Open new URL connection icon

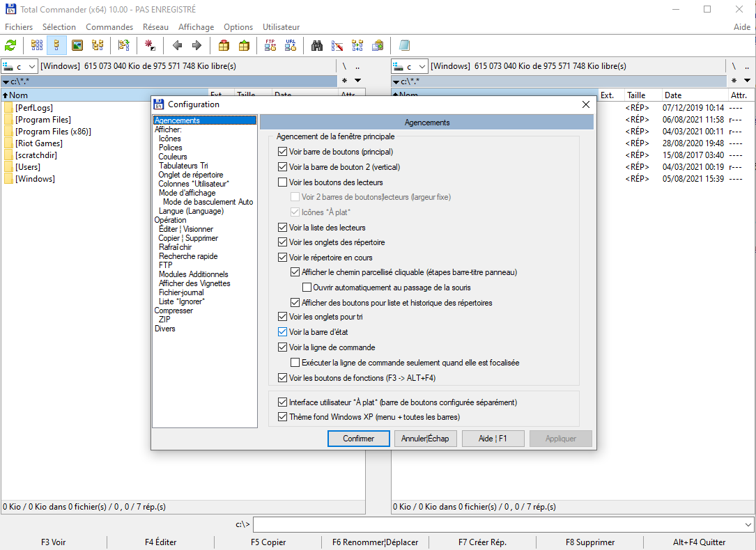pyautogui.click(x=291, y=46)
